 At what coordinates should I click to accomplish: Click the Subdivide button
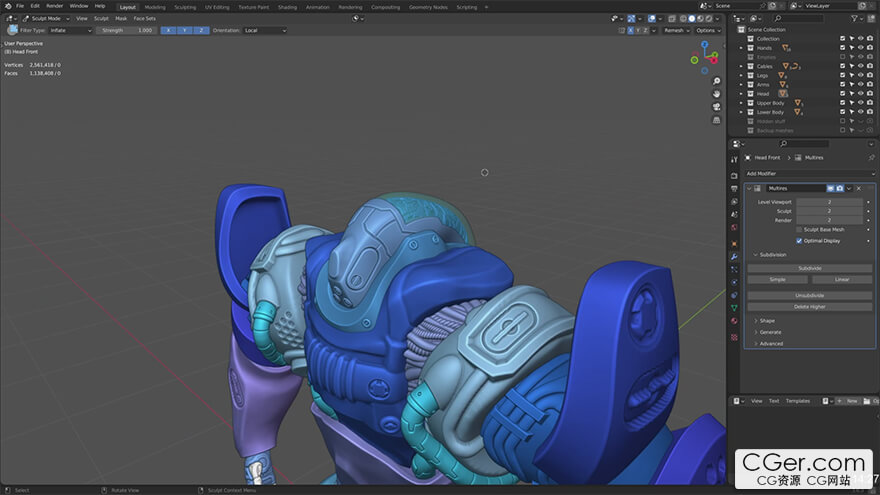809,268
